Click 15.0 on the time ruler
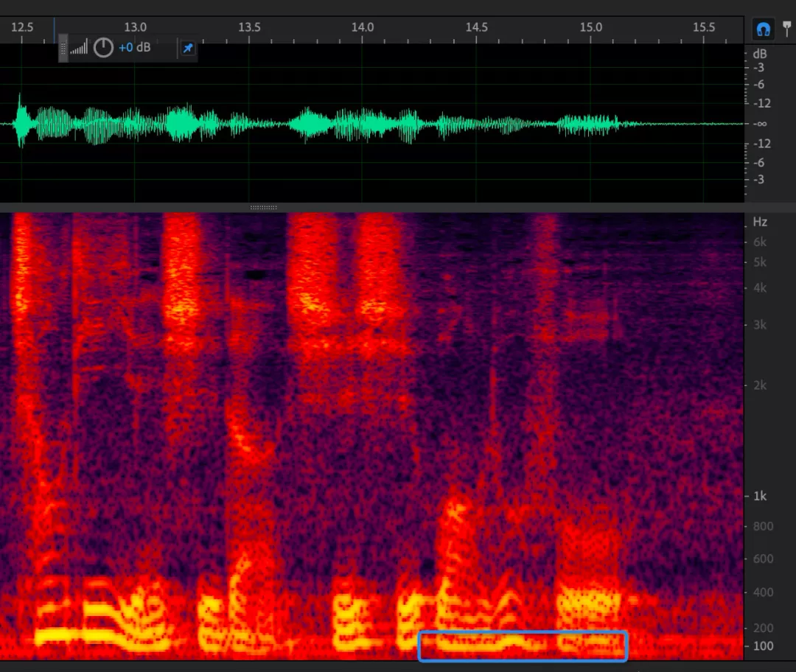This screenshot has height=672, width=796. click(591, 27)
